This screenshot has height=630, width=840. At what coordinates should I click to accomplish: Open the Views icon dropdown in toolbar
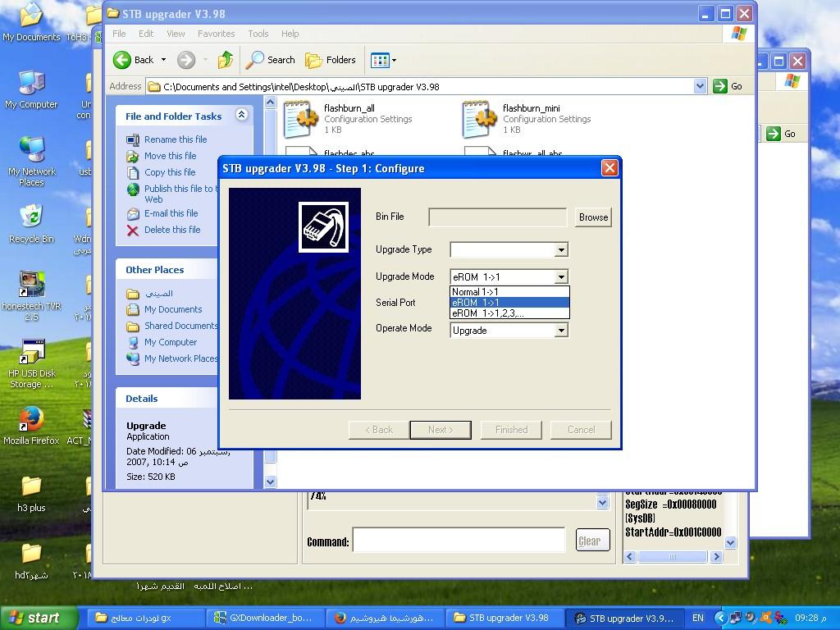[x=383, y=60]
